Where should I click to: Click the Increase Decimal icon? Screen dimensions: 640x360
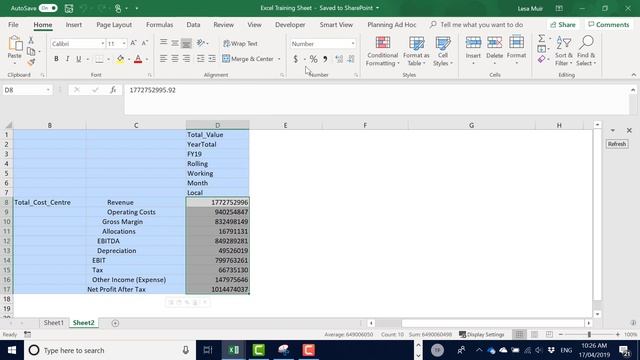(339, 59)
